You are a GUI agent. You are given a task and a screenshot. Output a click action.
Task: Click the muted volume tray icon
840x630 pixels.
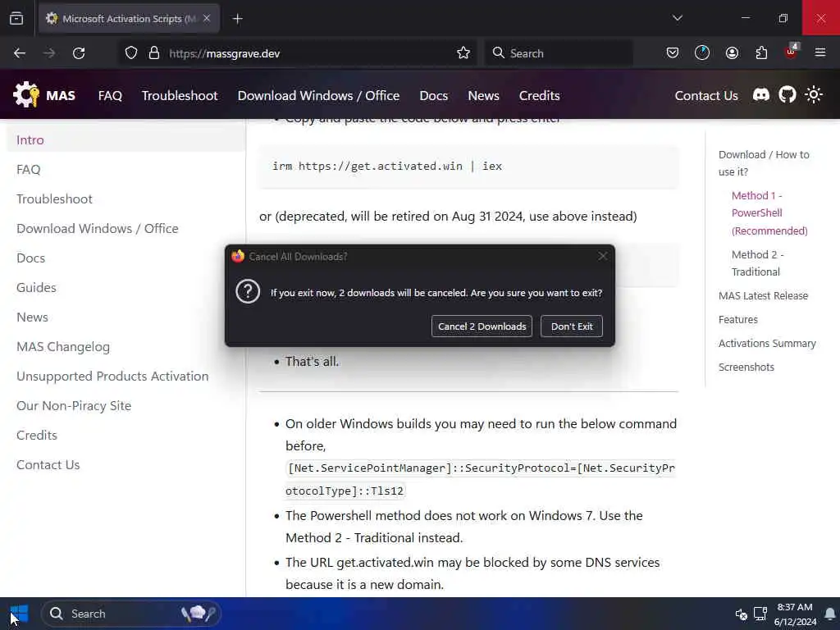(741, 614)
